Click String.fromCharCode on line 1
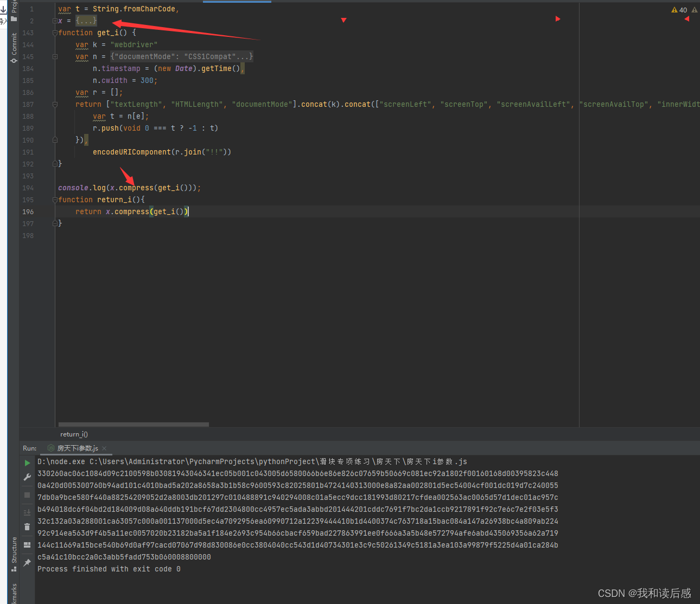This screenshot has height=604, width=700. tap(134, 9)
